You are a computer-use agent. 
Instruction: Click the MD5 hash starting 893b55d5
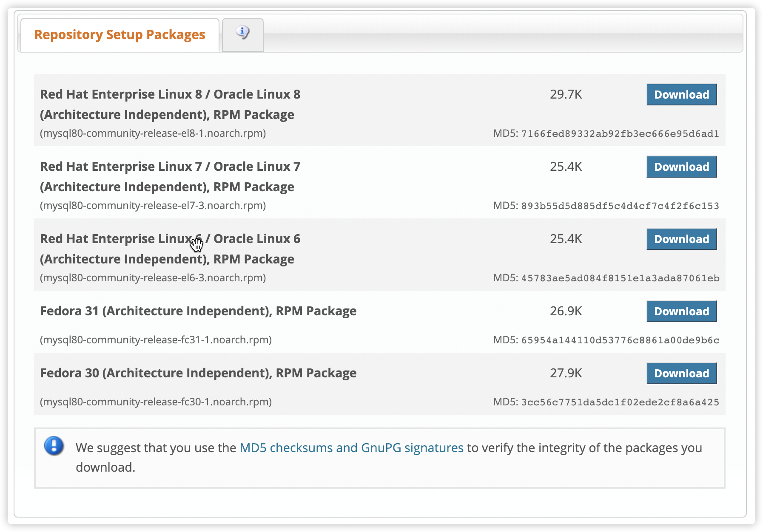620,206
